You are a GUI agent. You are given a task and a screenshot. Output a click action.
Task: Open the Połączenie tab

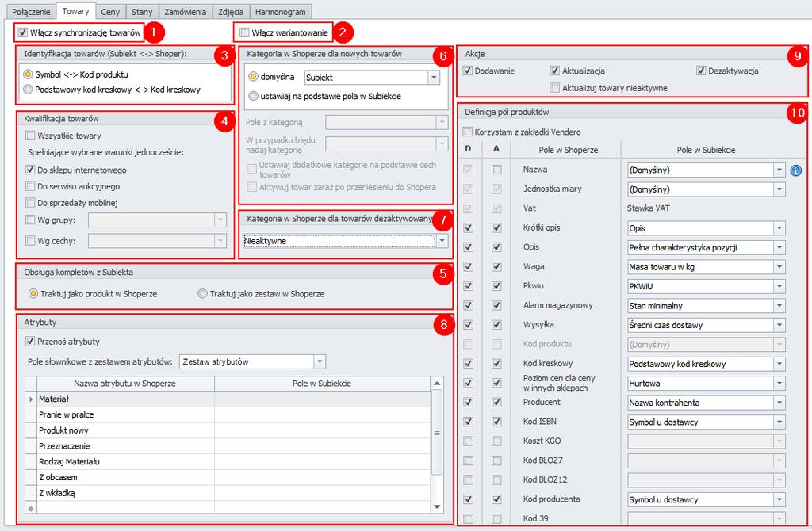31,11
